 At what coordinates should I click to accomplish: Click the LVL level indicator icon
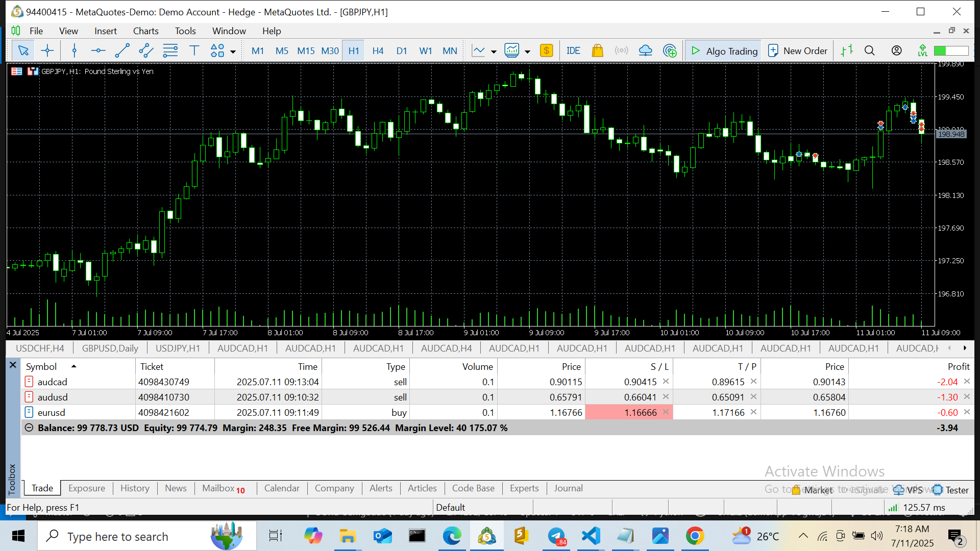coord(922,51)
